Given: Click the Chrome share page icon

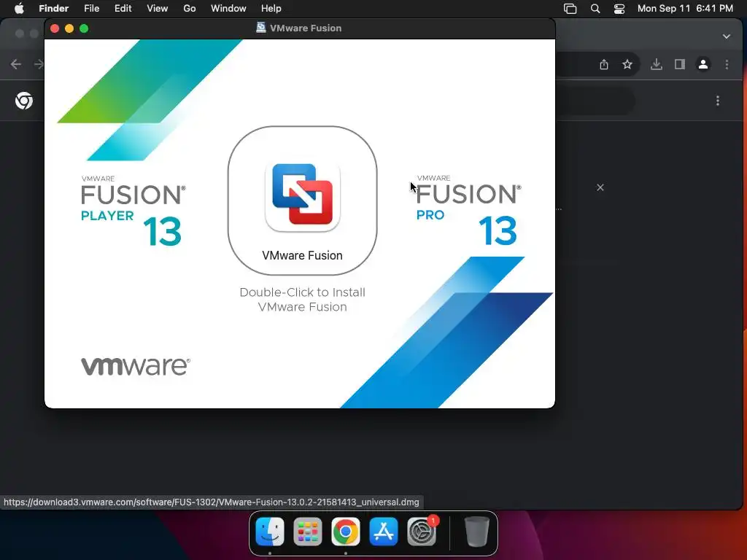Looking at the screenshot, I should tap(604, 64).
